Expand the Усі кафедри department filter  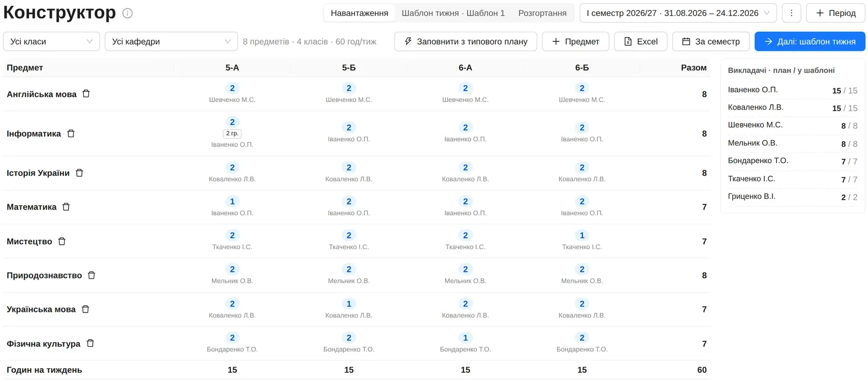click(x=171, y=41)
